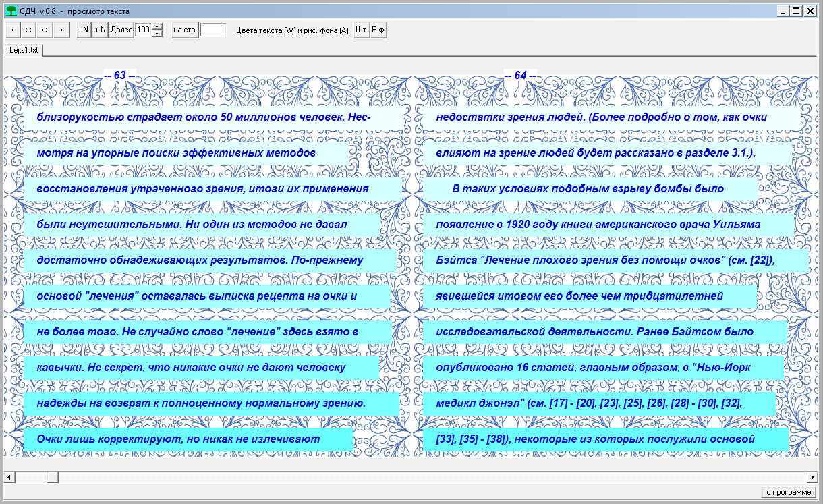The width and height of the screenshot is (823, 504).
Task: Open background picture with 'Р.ф.' button
Action: click(x=378, y=30)
